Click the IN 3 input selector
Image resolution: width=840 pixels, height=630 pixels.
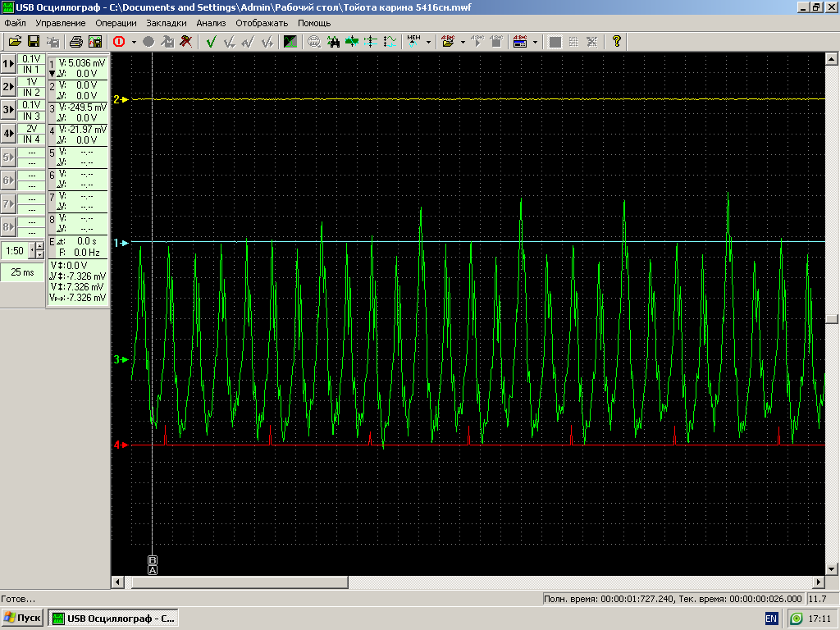coord(31,116)
